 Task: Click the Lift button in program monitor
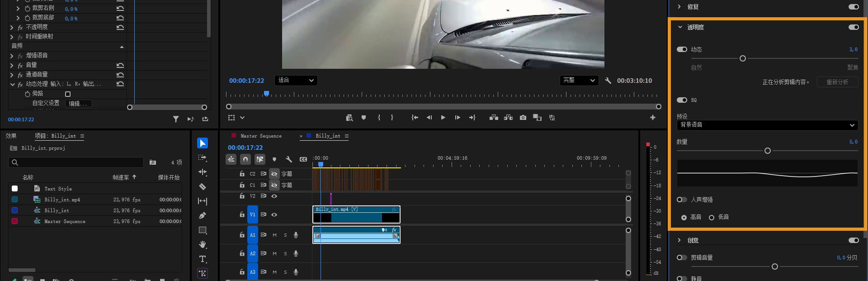pos(494,118)
